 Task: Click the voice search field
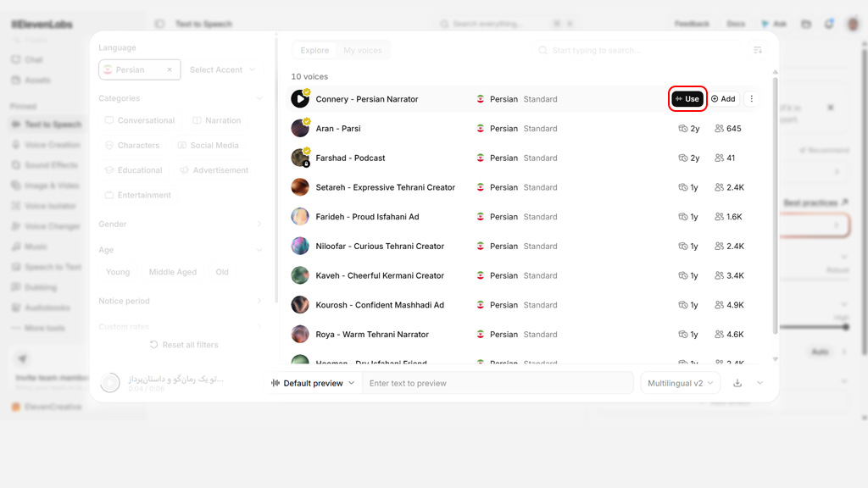tap(637, 50)
